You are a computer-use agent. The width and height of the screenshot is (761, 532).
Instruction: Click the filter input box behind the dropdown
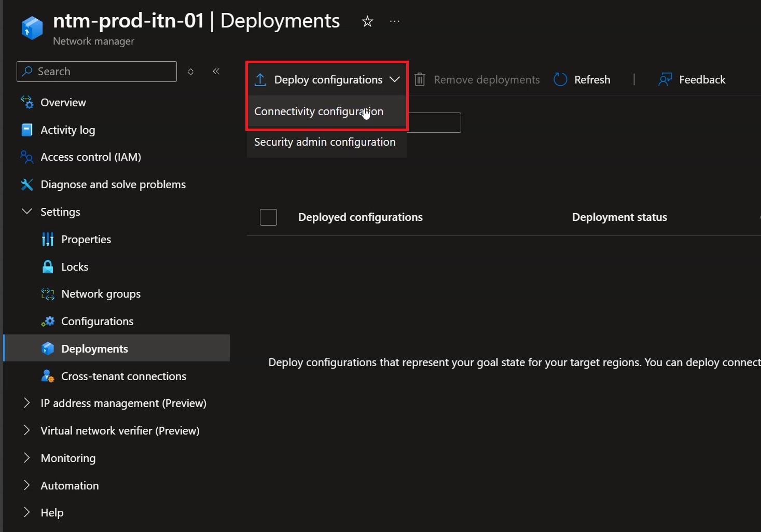pyautogui.click(x=435, y=122)
